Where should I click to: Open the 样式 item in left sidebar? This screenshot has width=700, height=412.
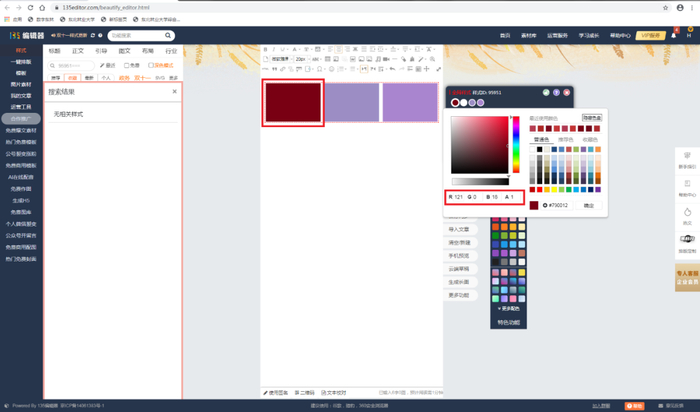tap(21, 50)
